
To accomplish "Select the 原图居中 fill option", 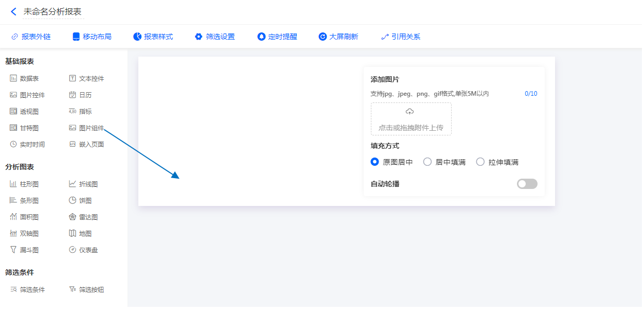I will click(375, 162).
